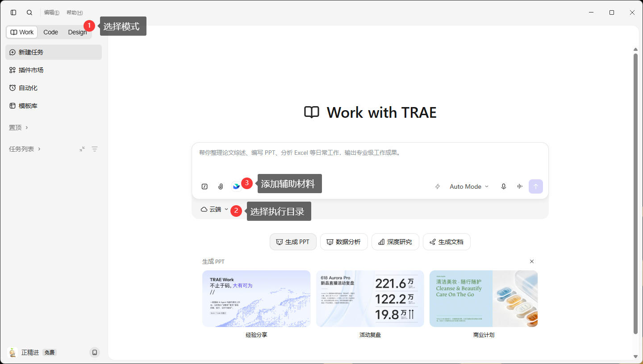The width and height of the screenshot is (643, 364).
Task: Close the 生成 PPT template panel
Action: (532, 261)
